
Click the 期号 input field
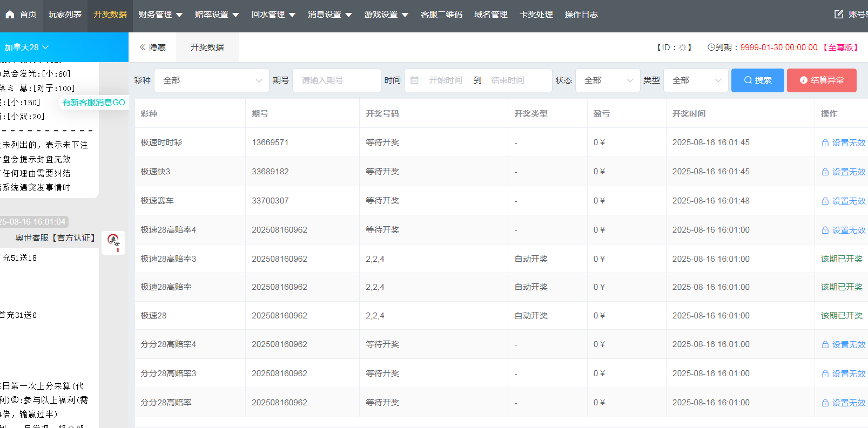(337, 80)
